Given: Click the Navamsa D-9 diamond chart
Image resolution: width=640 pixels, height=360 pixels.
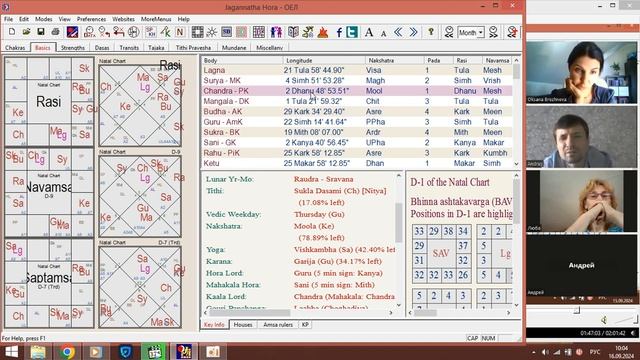Looking at the screenshot, I should (x=140, y=196).
